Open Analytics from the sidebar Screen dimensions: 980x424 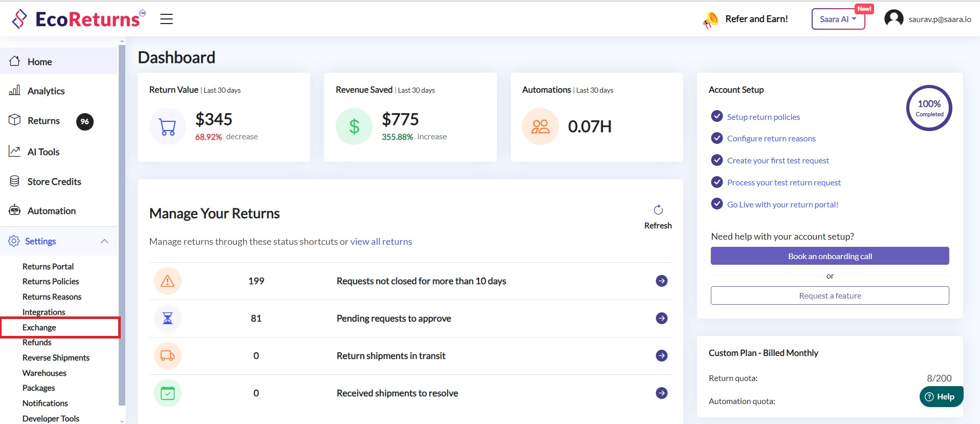(46, 91)
